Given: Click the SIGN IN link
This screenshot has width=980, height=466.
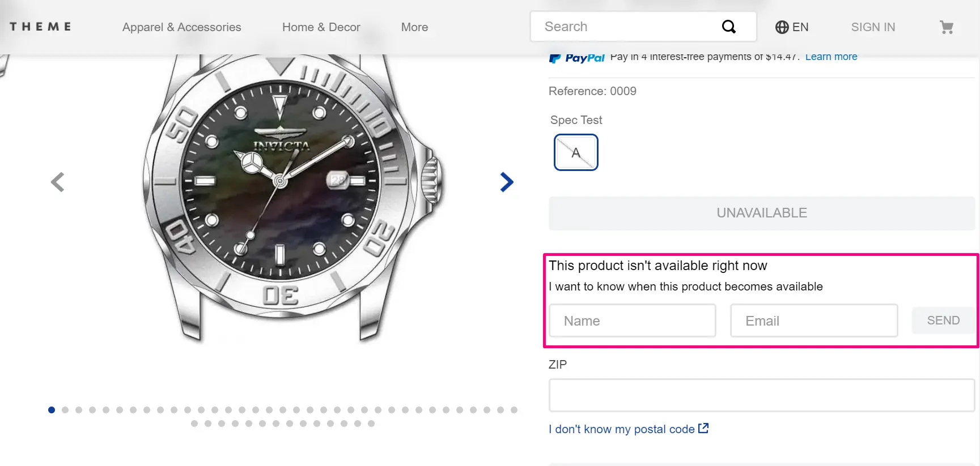Looking at the screenshot, I should tap(873, 27).
